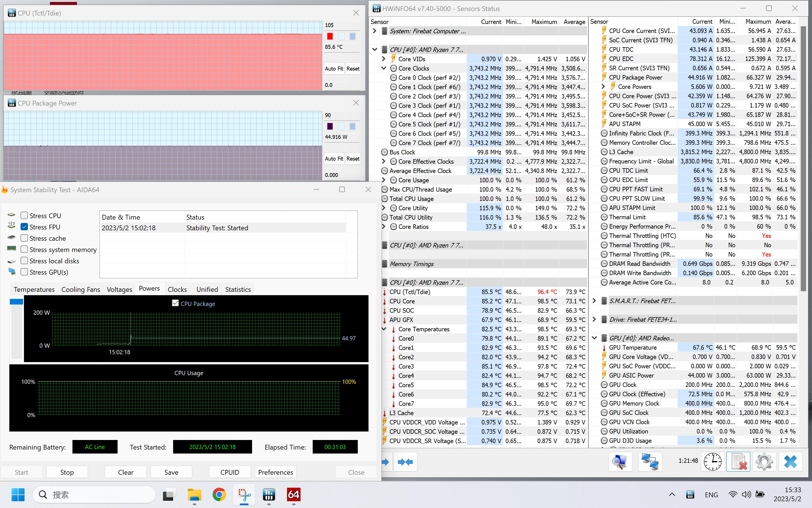Screen dimensions: 812x508
Task: Enable the Stress cache checkbox
Action: pyautogui.click(x=24, y=238)
